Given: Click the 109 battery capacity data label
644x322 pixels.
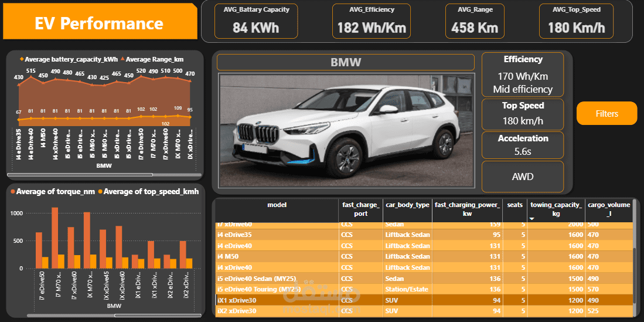Looking at the screenshot, I should click(178, 108).
